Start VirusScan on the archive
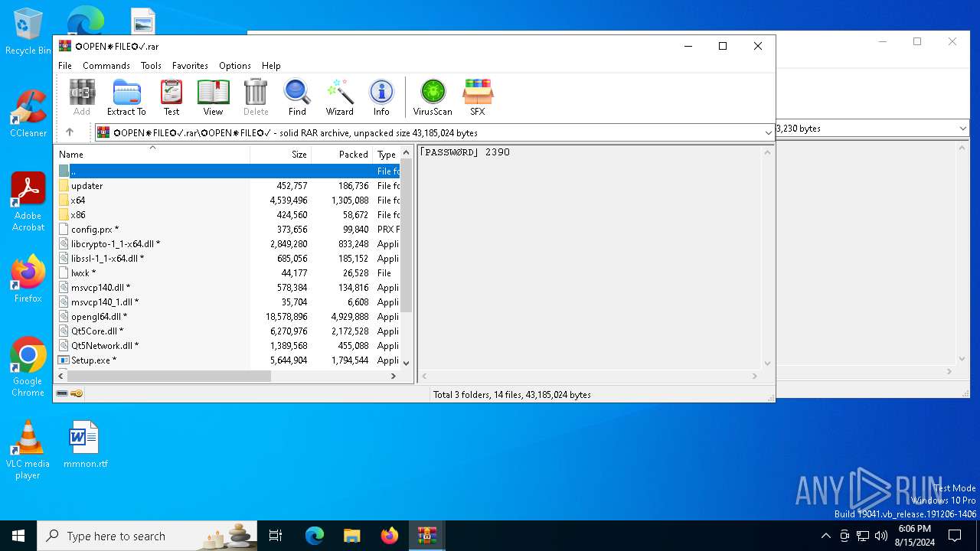This screenshot has height=551, width=980. [x=433, y=97]
